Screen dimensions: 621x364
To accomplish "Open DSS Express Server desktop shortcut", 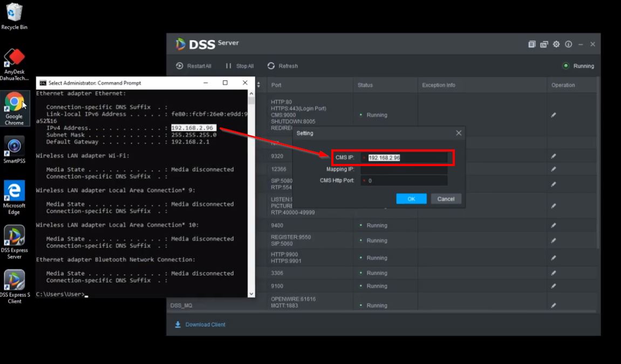I will pos(14,236).
